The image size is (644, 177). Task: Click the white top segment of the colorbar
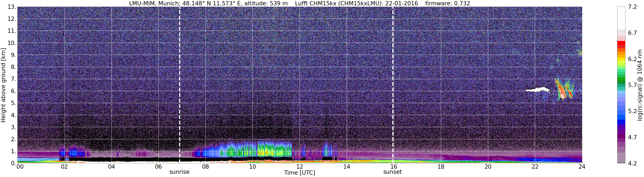[621, 18]
